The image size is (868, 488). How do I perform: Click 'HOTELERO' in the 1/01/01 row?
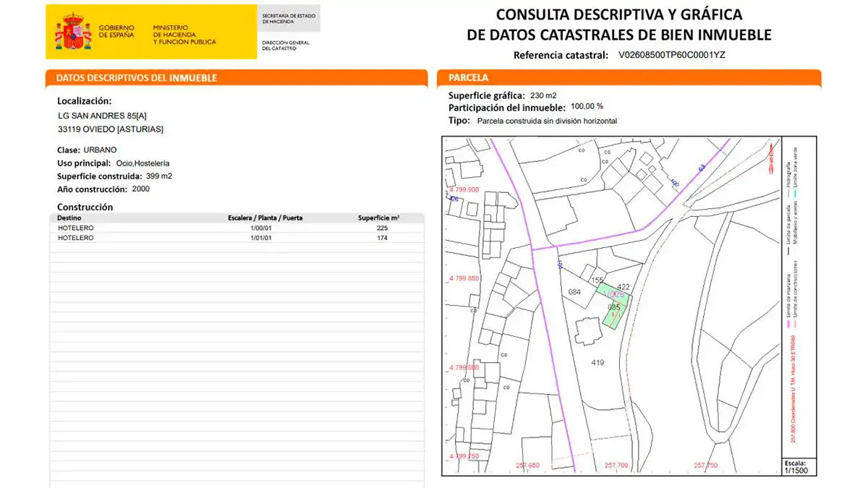pyautogui.click(x=75, y=237)
